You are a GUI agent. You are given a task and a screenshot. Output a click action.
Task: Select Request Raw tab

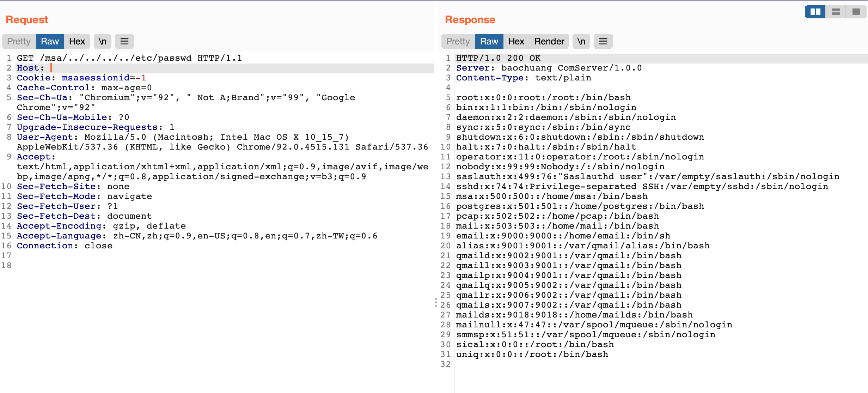click(x=50, y=41)
